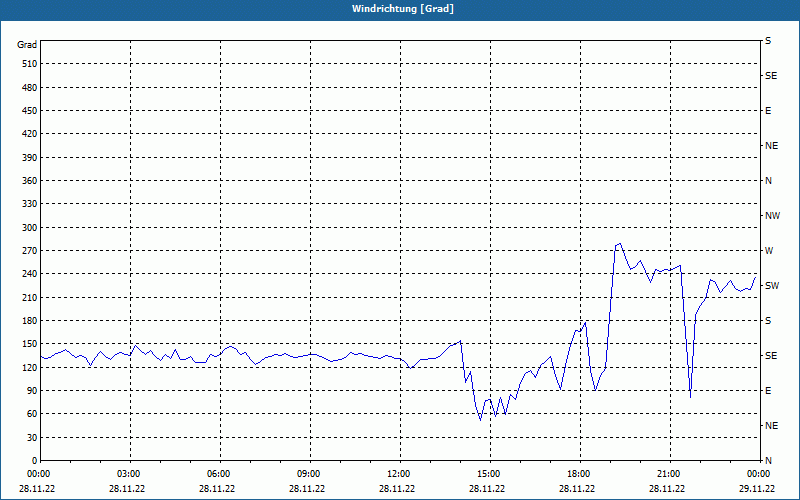Image resolution: width=800 pixels, height=500 pixels.
Task: Click the 28.11.22 date under 12:00
Action: (397, 489)
